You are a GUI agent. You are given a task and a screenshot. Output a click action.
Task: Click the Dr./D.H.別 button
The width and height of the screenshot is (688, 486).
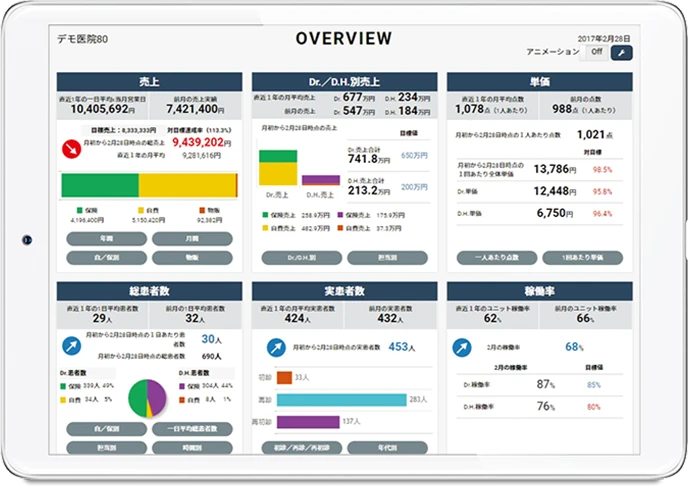click(301, 258)
